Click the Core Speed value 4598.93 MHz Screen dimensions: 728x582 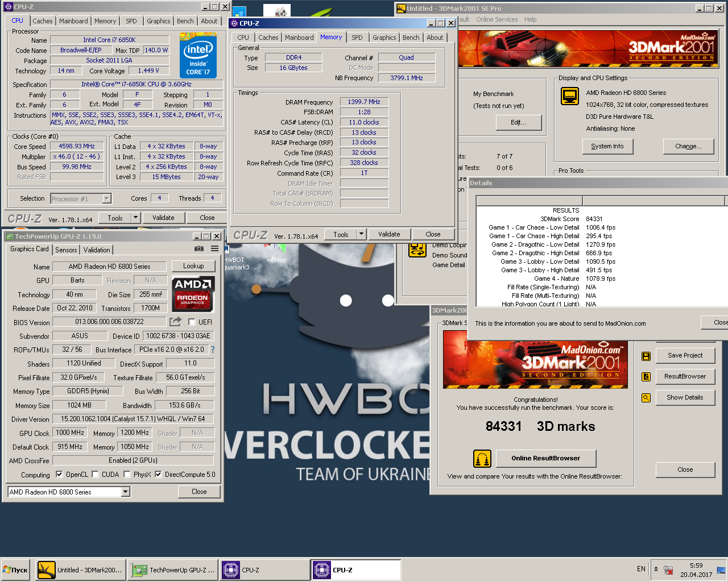tap(77, 146)
